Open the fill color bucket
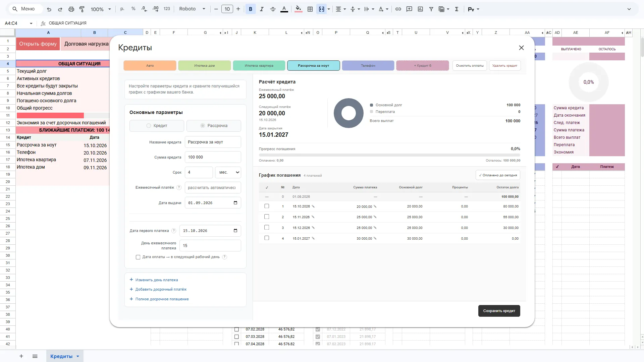Screen dimensions: 644x362 click(x=298, y=9)
